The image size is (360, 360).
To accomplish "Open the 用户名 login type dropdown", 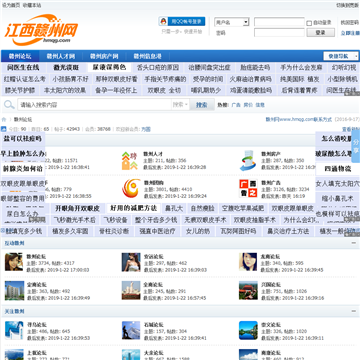I will (x=232, y=22).
